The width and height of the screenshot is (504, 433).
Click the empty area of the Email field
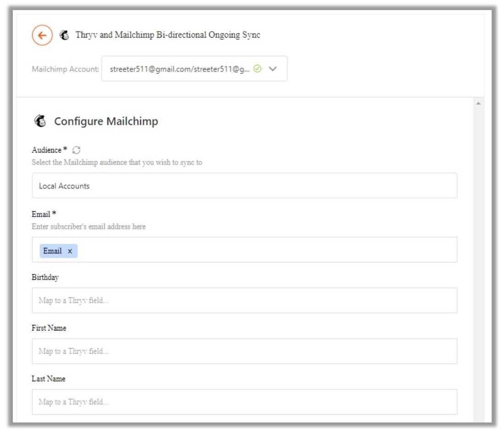[x=266, y=250]
